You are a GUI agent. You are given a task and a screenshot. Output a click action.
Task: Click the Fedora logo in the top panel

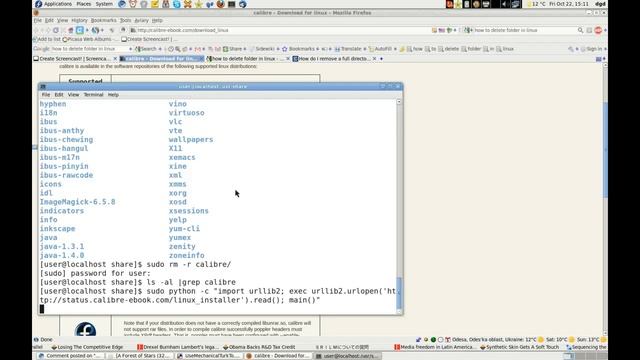coord(38,4)
